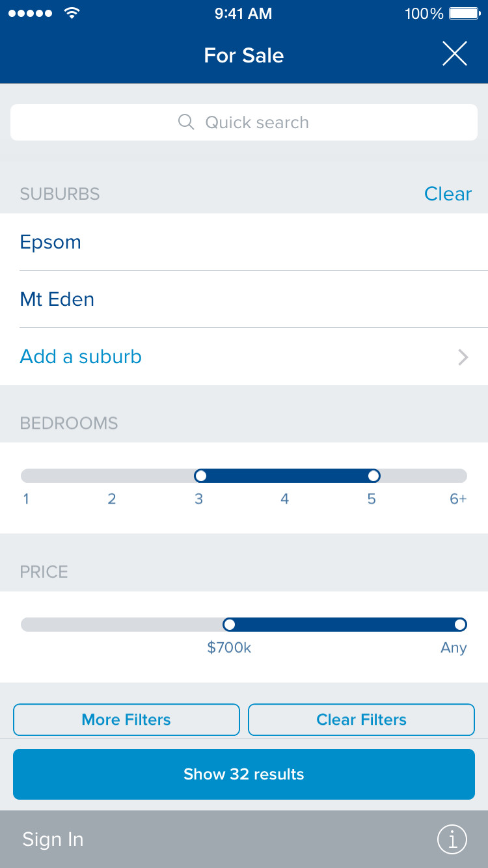Close the For Sale filter screen

point(454,54)
